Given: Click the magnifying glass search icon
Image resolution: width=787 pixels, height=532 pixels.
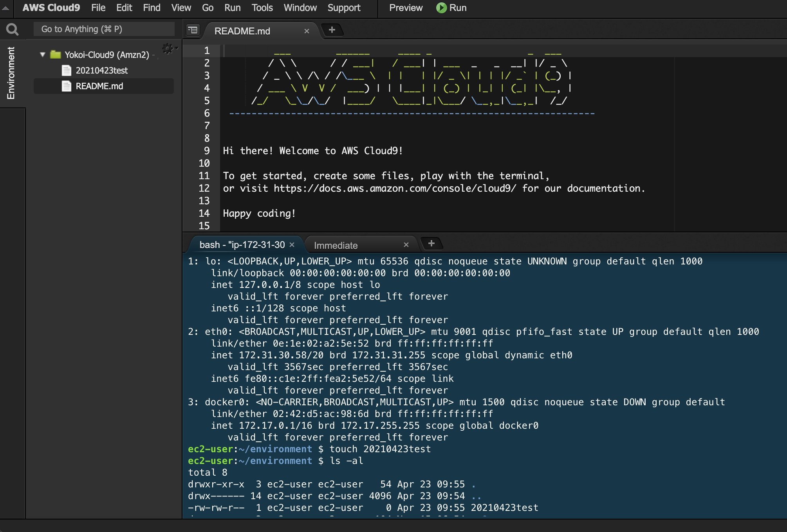Looking at the screenshot, I should [12, 29].
